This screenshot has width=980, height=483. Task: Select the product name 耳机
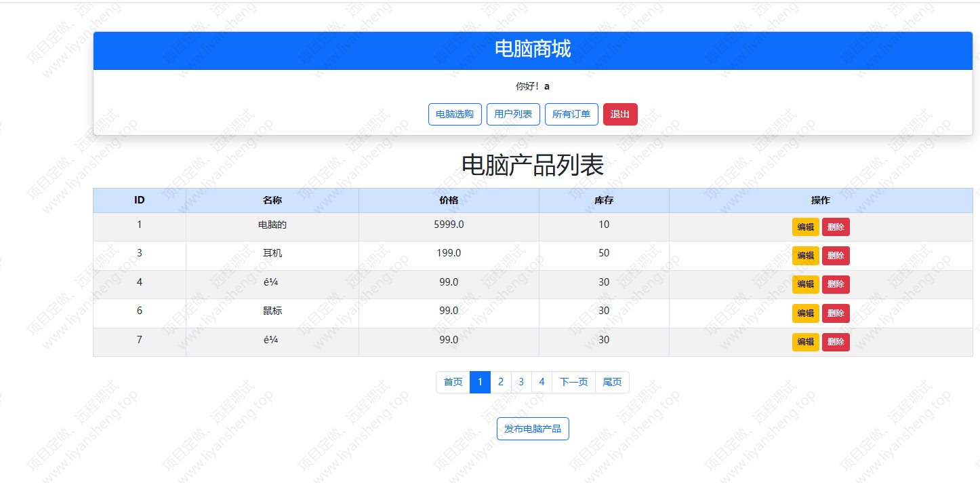pos(272,253)
